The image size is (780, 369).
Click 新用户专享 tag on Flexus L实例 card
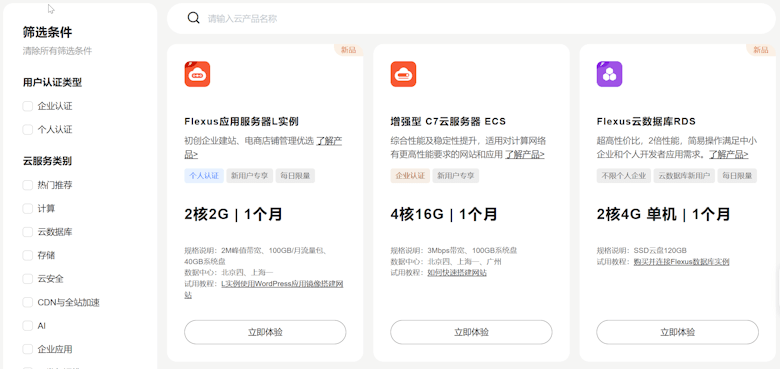(x=250, y=176)
